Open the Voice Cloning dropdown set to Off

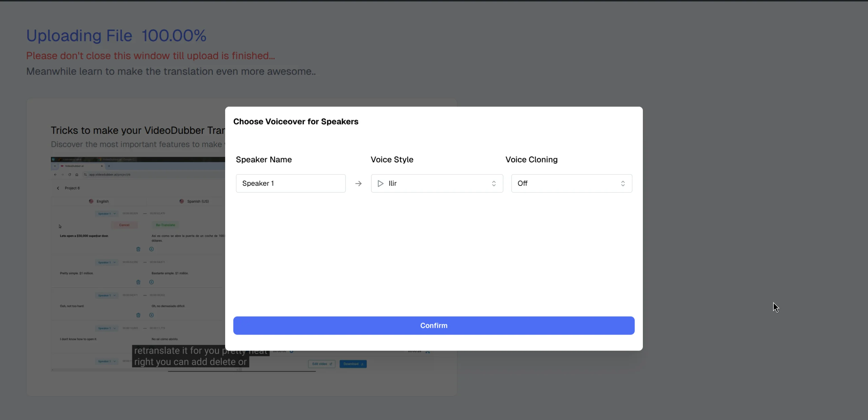click(571, 183)
